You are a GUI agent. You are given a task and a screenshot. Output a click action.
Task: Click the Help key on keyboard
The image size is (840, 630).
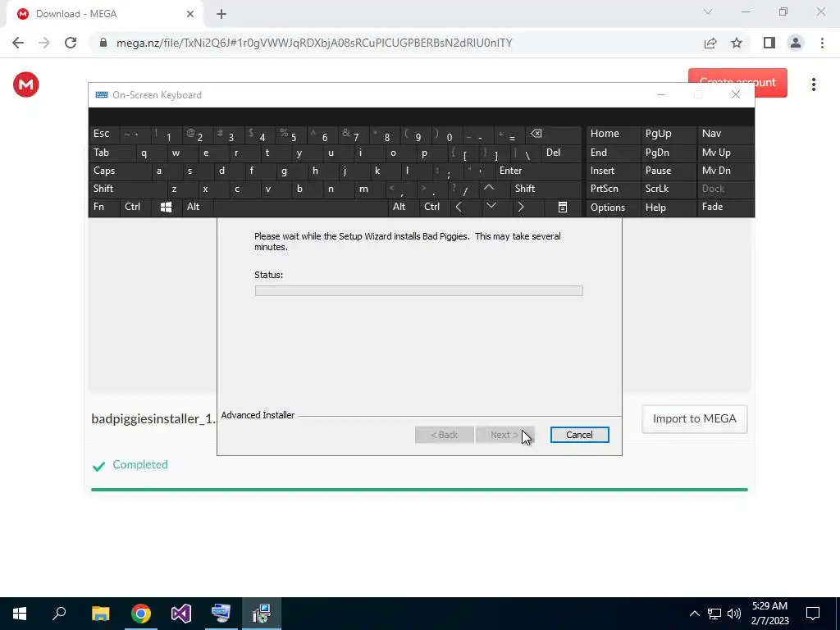click(667, 208)
